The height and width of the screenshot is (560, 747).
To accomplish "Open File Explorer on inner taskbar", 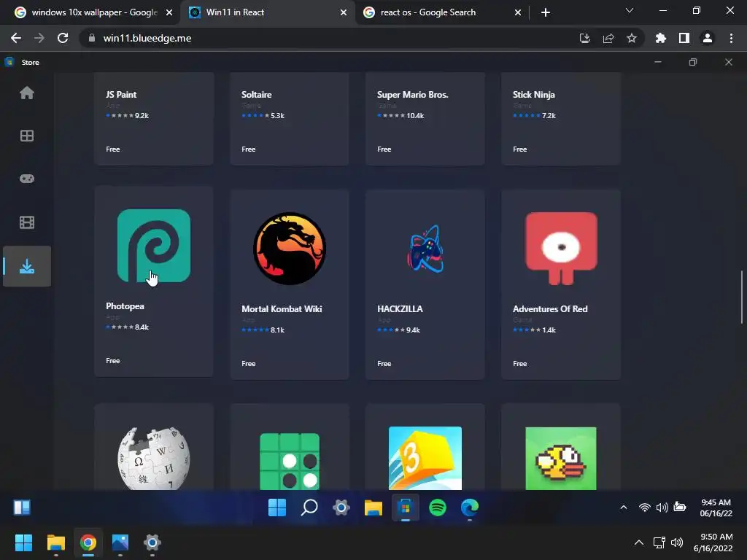I will coord(373,507).
